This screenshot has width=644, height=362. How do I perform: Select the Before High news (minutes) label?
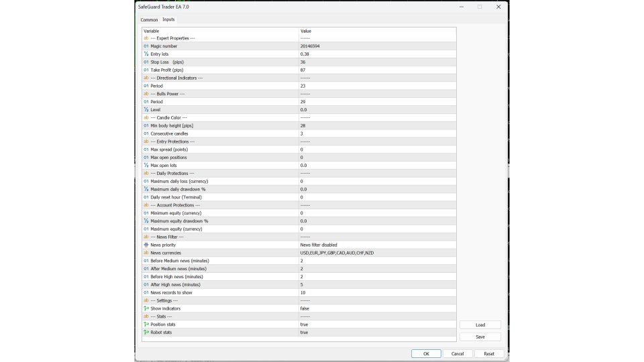[176, 277]
